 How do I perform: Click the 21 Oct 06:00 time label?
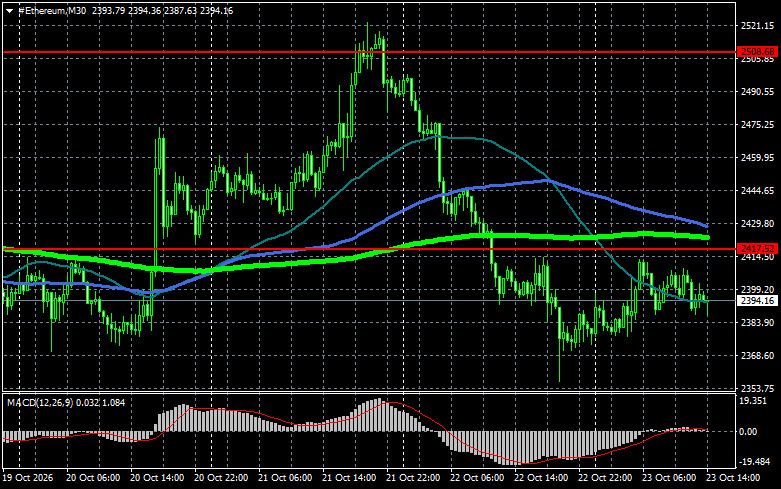point(285,478)
